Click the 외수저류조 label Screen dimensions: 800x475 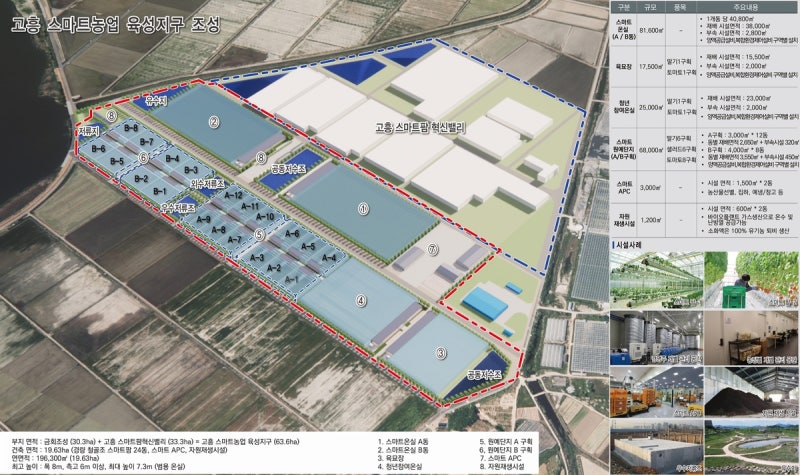[207, 182]
